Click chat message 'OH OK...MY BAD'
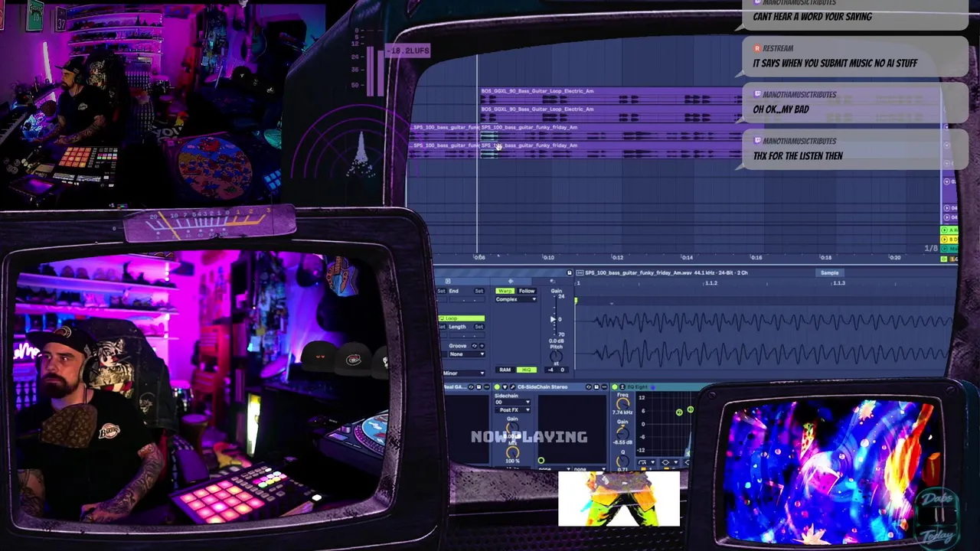The height and width of the screenshot is (551, 980). (x=781, y=109)
